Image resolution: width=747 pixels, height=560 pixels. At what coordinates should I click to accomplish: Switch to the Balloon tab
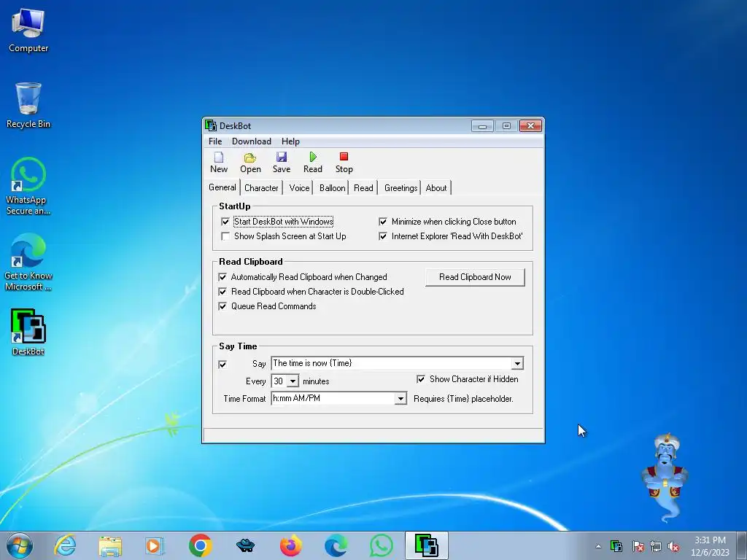pos(332,188)
